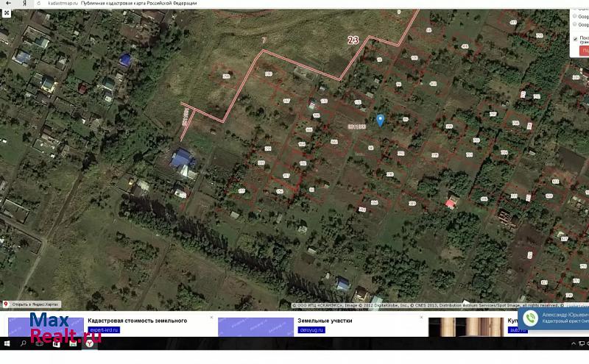Click the 'Земельные участки' ad title
The height and width of the screenshot is (364, 589).
tap(325, 321)
